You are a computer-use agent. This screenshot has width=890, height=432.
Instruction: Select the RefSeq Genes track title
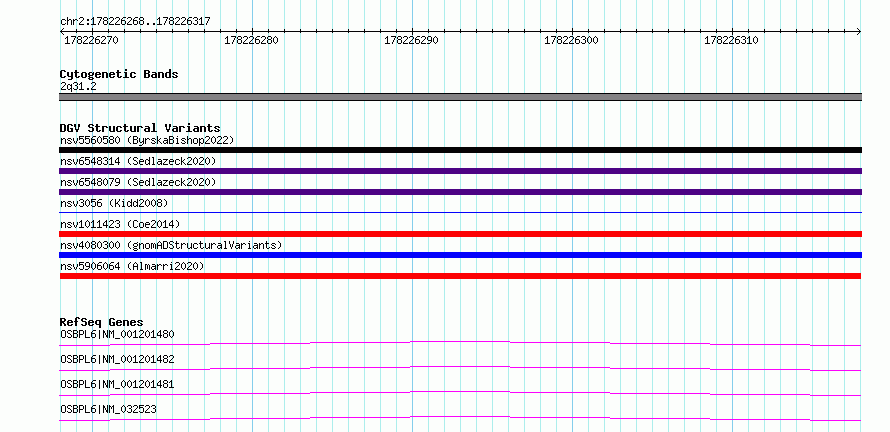click(102, 322)
